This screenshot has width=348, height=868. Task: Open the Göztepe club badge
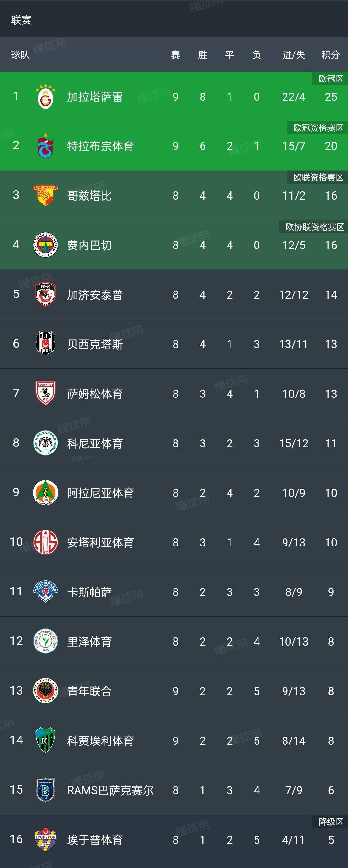click(x=46, y=195)
